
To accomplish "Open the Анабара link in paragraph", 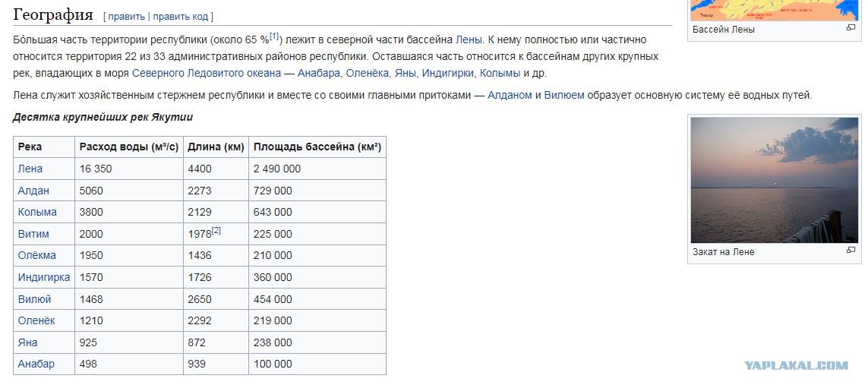I will (x=319, y=73).
